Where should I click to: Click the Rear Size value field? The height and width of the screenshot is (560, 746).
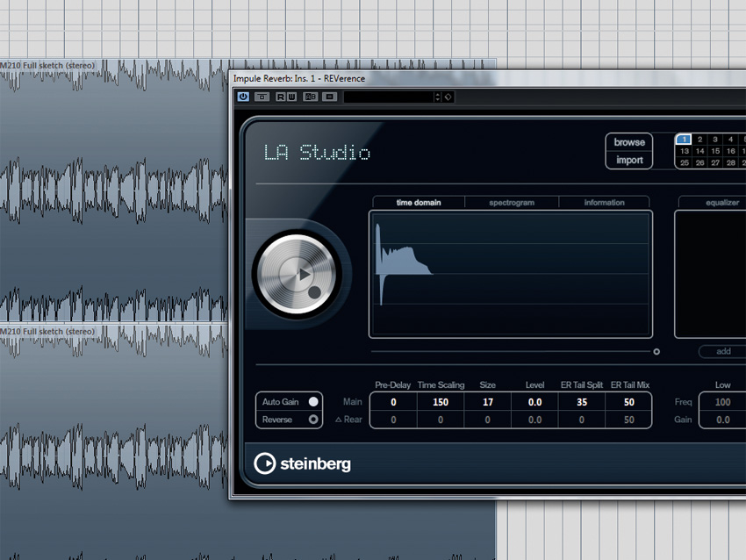[x=488, y=420]
